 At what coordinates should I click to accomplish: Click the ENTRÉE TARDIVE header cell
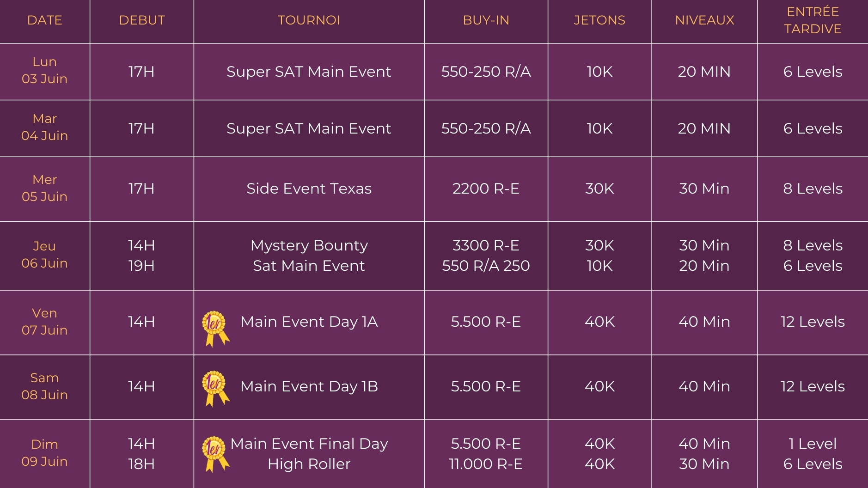click(x=813, y=20)
